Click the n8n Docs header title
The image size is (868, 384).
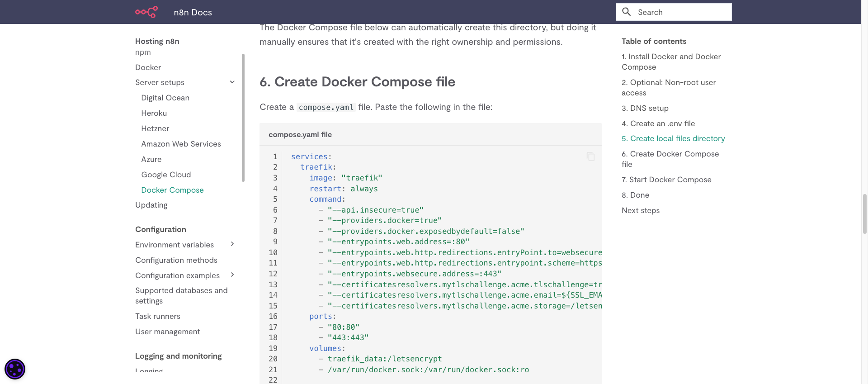click(193, 12)
